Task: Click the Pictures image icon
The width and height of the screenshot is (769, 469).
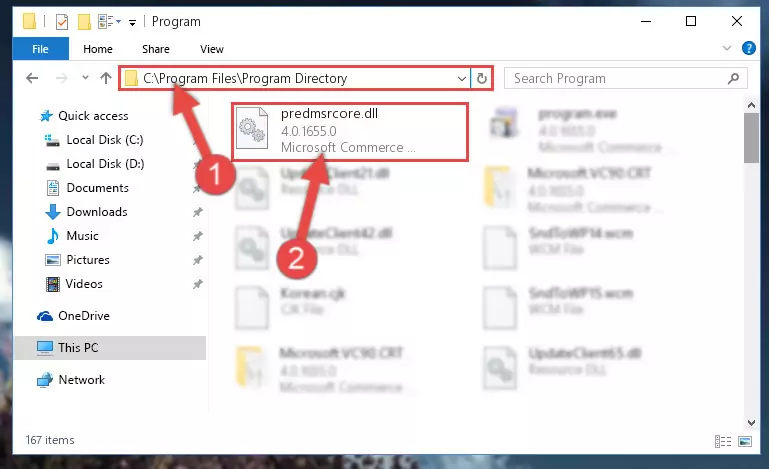Action: click(52, 260)
